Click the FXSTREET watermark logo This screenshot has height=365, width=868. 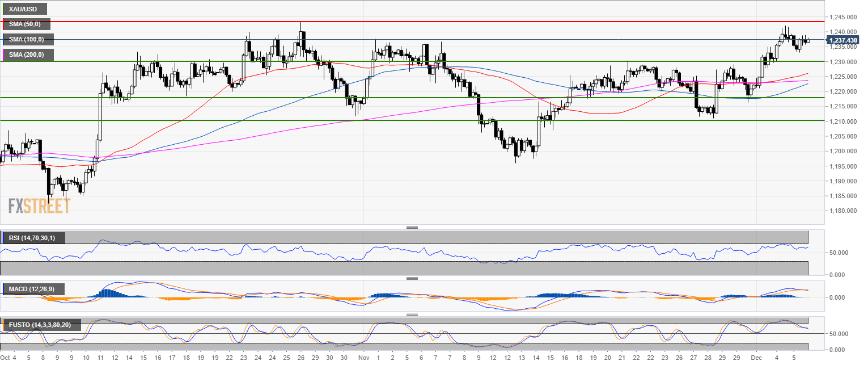39,205
